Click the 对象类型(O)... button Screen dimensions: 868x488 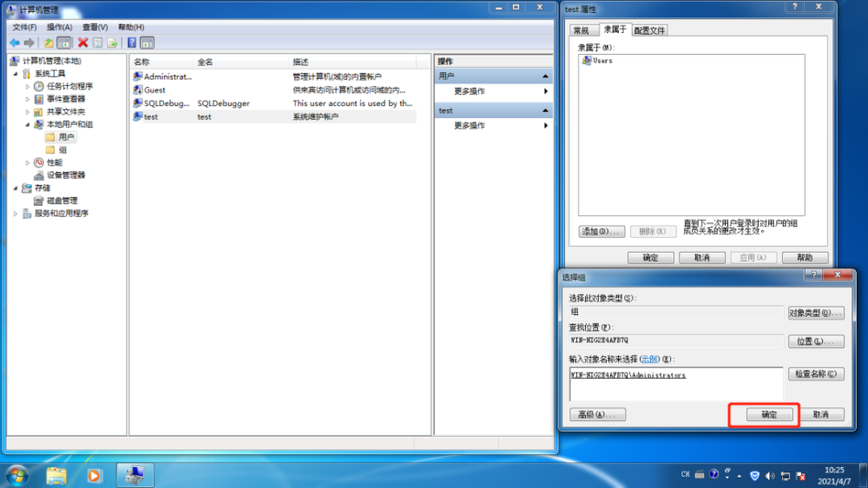(816, 313)
